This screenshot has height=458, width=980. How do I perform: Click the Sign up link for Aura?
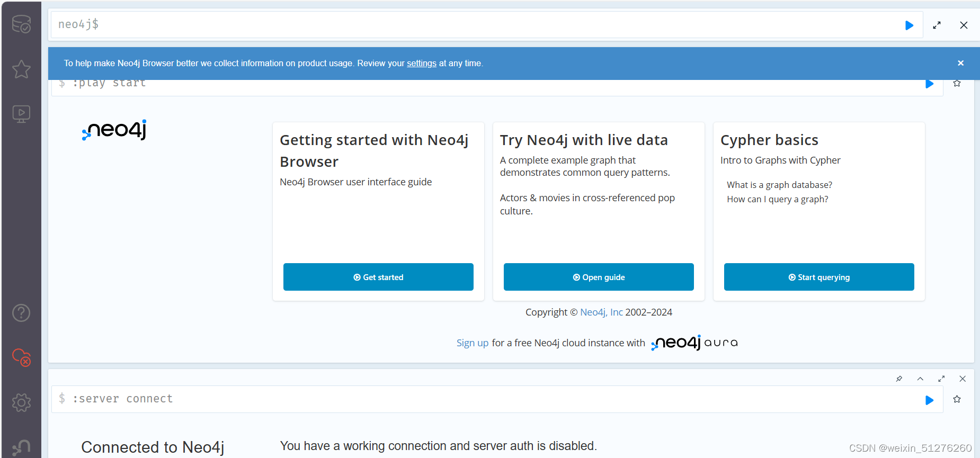[x=473, y=343]
